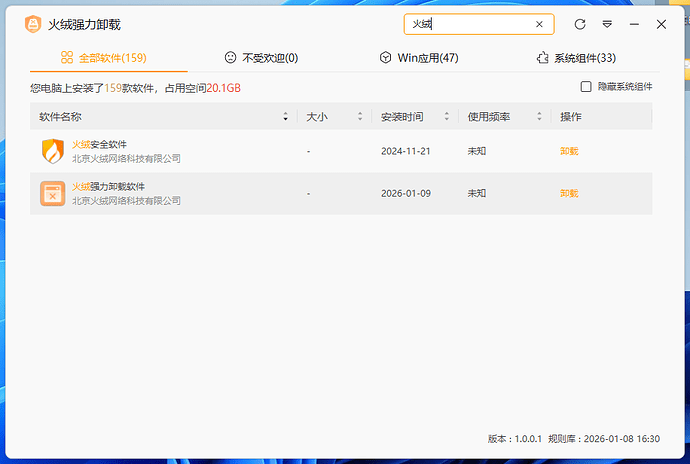This screenshot has height=464, width=690.
Task: Click the 火绒强力卸载 window title text
Action: point(84,25)
